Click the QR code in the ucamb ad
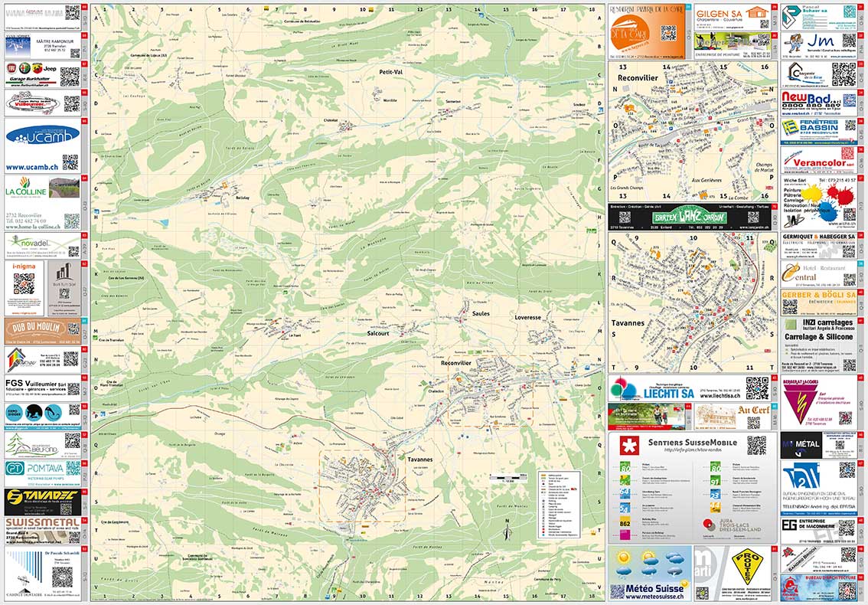 [x=70, y=162]
